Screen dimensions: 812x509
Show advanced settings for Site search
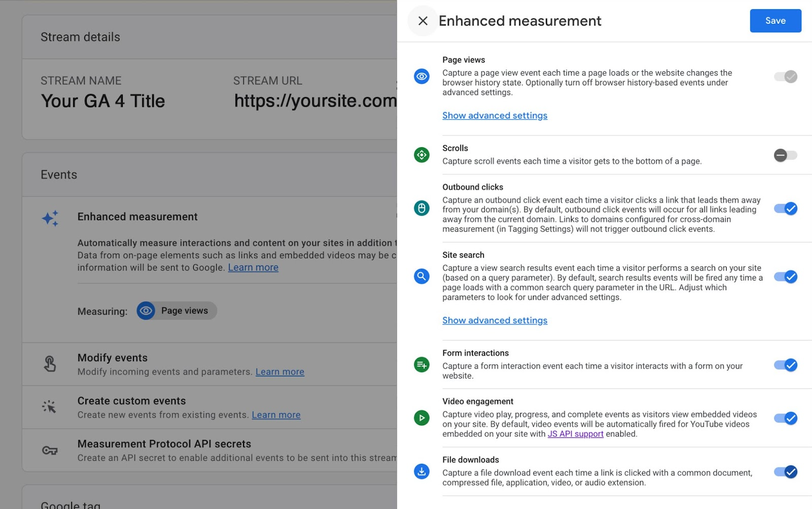tap(495, 321)
